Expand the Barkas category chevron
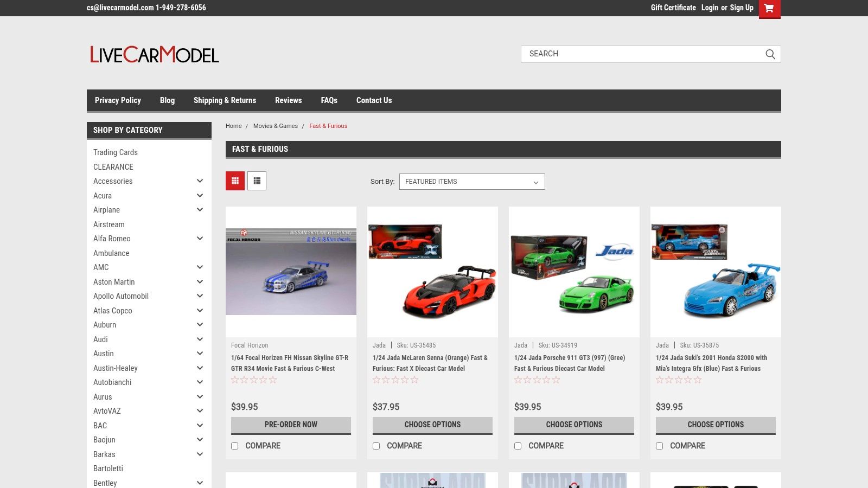868x488 pixels. coord(200,454)
